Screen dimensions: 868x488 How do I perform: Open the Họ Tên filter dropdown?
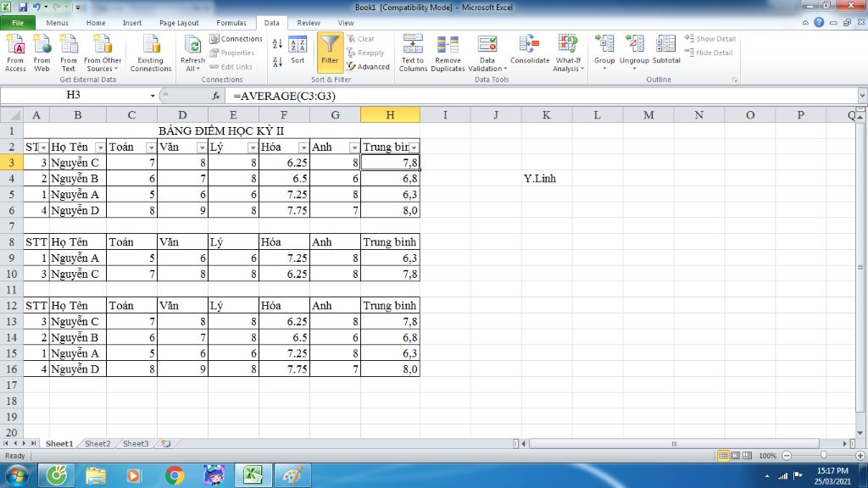pyautogui.click(x=100, y=147)
